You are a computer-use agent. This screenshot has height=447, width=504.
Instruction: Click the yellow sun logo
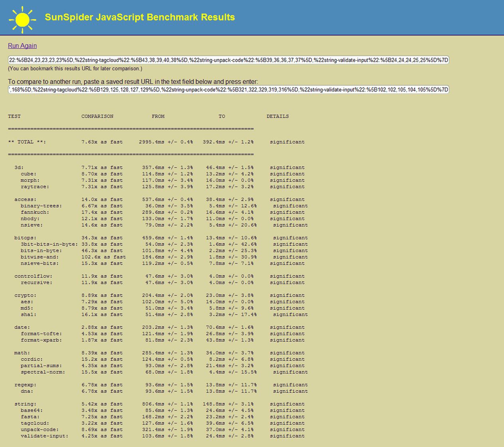(22, 20)
